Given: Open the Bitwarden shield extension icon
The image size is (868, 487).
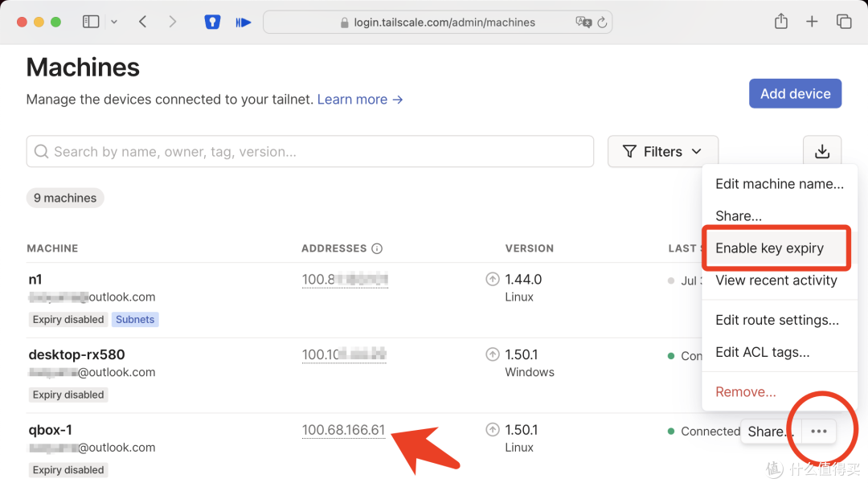Looking at the screenshot, I should tap(212, 22).
